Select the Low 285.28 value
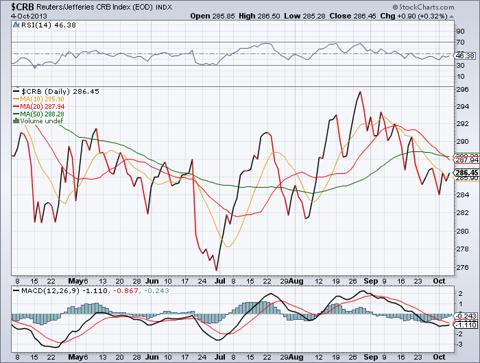Viewport: 480px width, 363px height. tap(305, 16)
